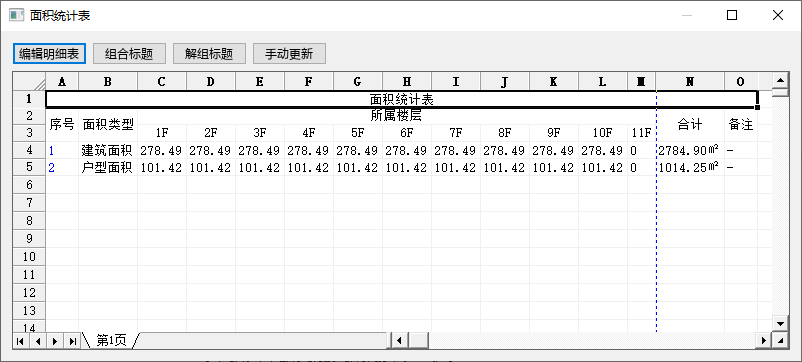Click the 编辑明细表 button

(49, 54)
